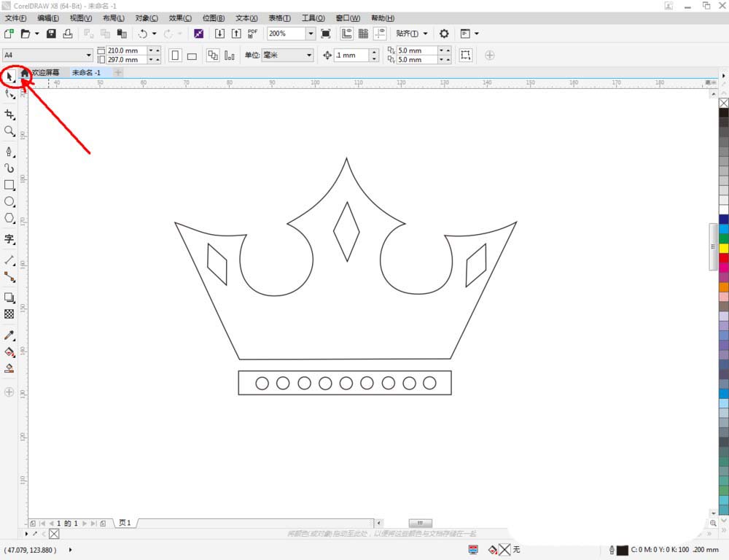Click the nudge distance 1 mm field
Screen dimensions: 729x560
tap(352, 55)
